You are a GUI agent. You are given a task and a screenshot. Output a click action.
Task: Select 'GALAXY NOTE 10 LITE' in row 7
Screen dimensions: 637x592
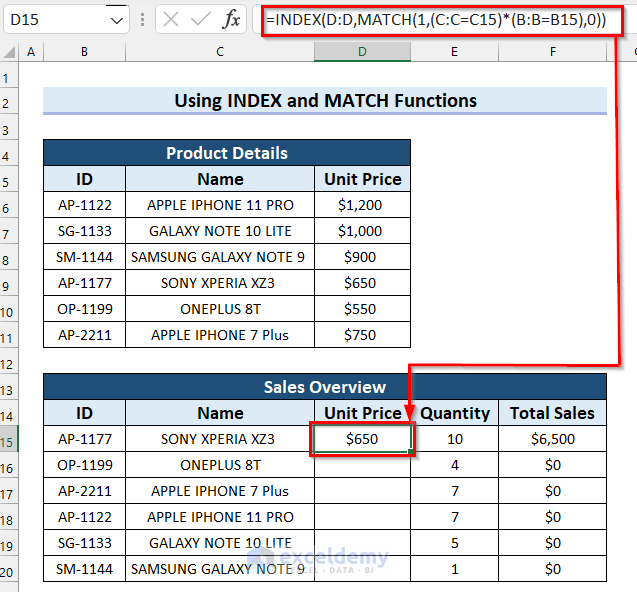[220, 231]
